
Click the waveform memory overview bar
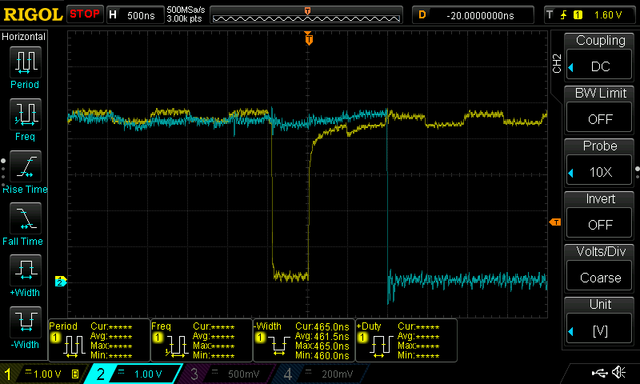[307, 16]
